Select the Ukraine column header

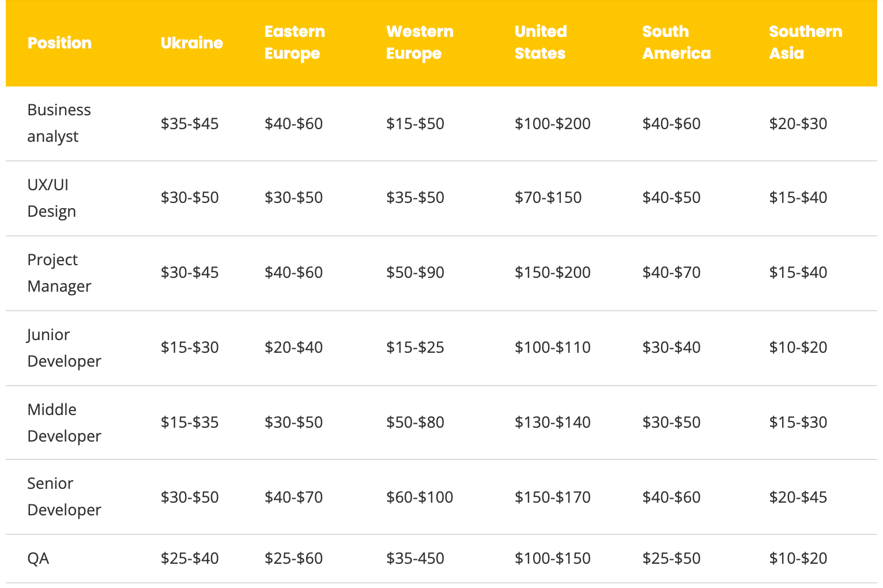click(191, 43)
